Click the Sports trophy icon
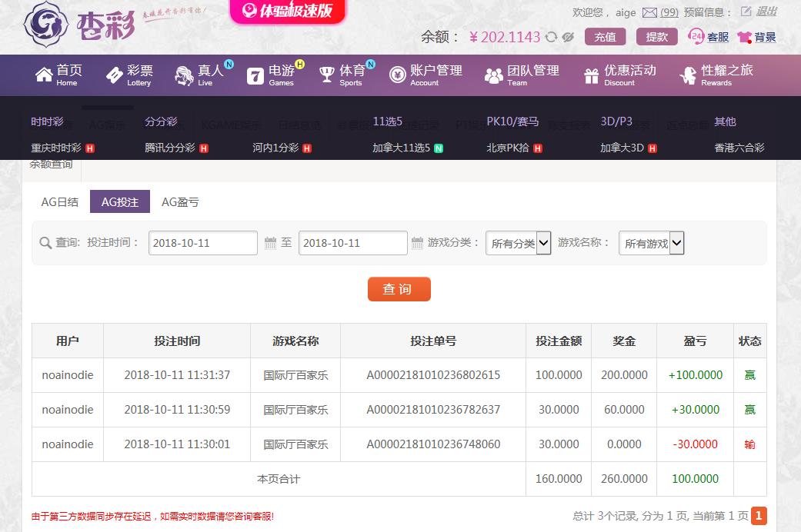This screenshot has height=532, width=801. [327, 75]
